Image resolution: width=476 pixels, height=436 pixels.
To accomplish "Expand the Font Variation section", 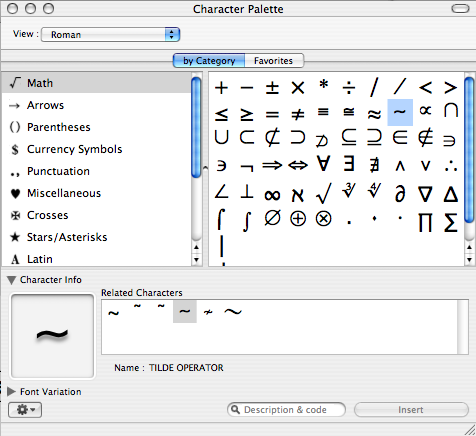I will [x=11, y=391].
